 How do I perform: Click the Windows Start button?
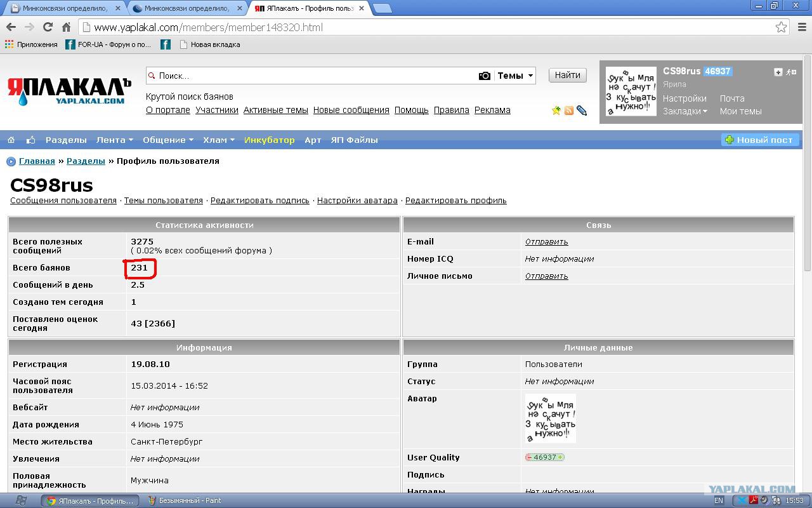tap(20, 500)
